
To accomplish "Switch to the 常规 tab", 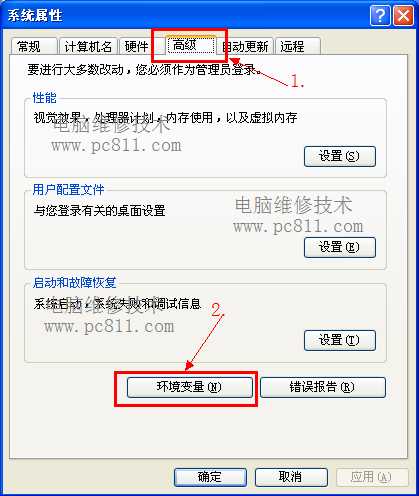I will click(34, 46).
